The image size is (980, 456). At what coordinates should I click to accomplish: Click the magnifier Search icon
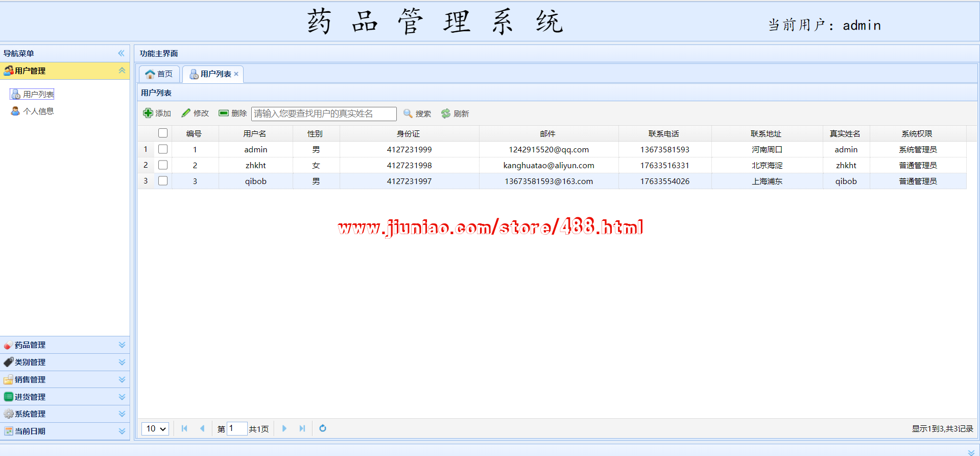(408, 113)
